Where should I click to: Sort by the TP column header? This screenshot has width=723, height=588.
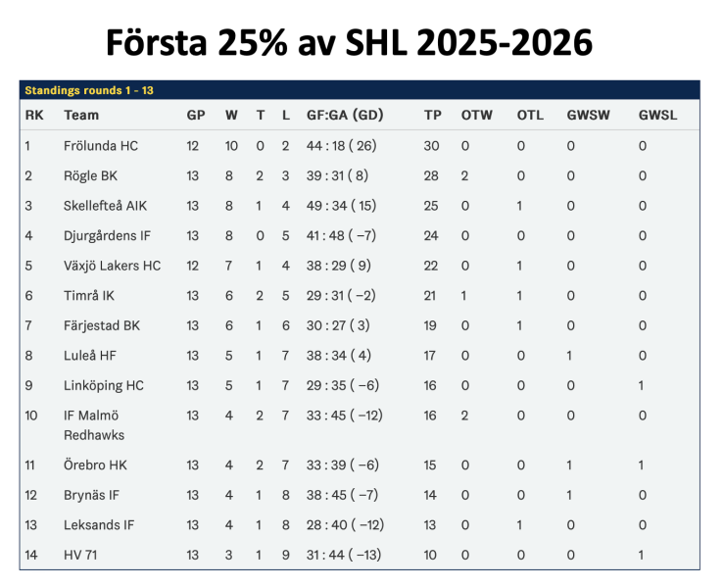click(432, 116)
